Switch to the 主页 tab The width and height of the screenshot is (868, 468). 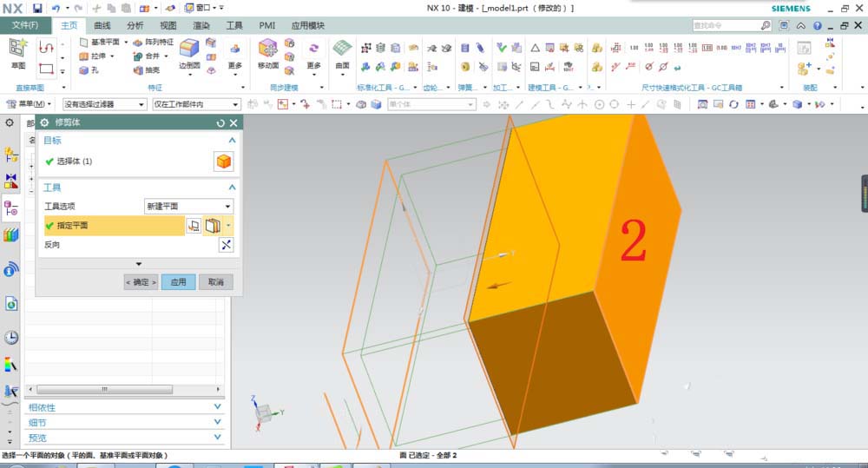(x=69, y=25)
